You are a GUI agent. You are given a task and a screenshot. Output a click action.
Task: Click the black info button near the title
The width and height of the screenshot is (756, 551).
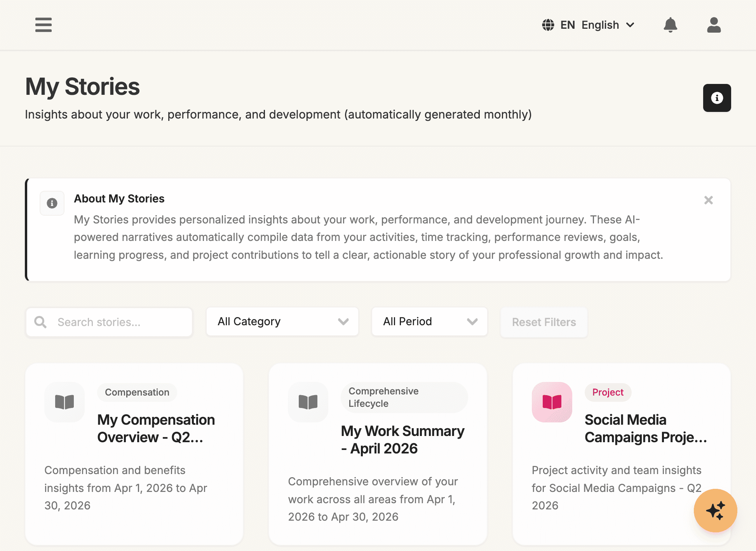pyautogui.click(x=717, y=98)
